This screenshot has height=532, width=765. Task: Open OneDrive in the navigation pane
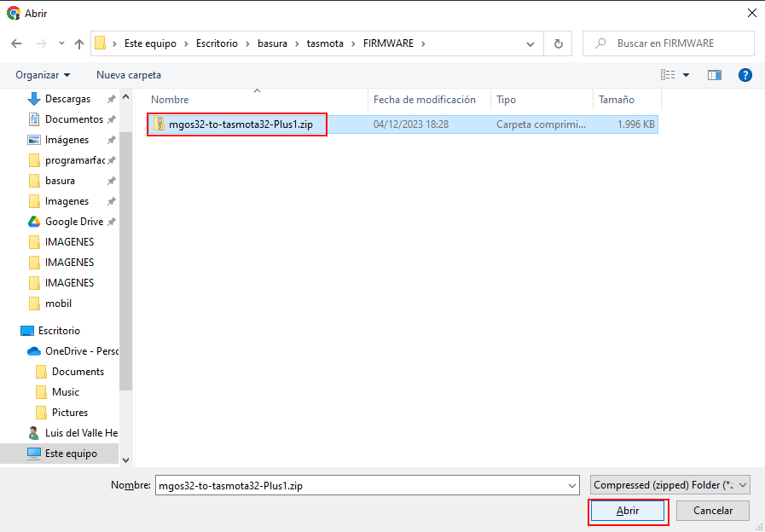tap(82, 351)
